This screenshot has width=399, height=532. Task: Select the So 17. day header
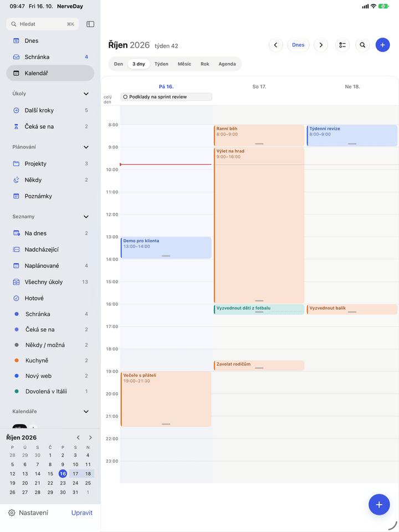click(259, 86)
